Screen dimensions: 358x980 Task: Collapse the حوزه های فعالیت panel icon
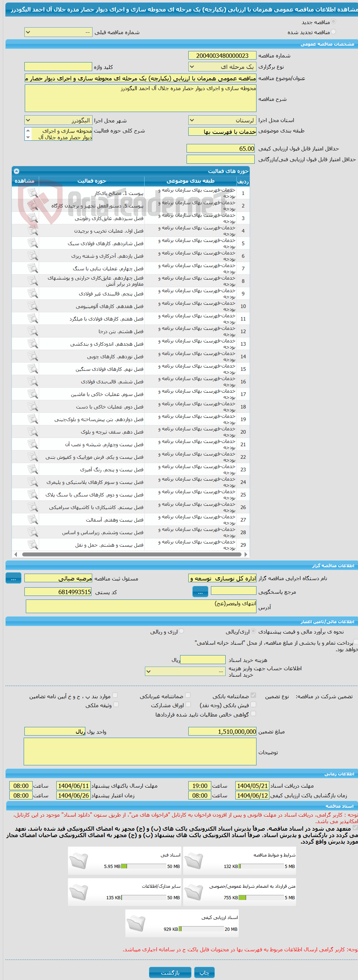17,171
